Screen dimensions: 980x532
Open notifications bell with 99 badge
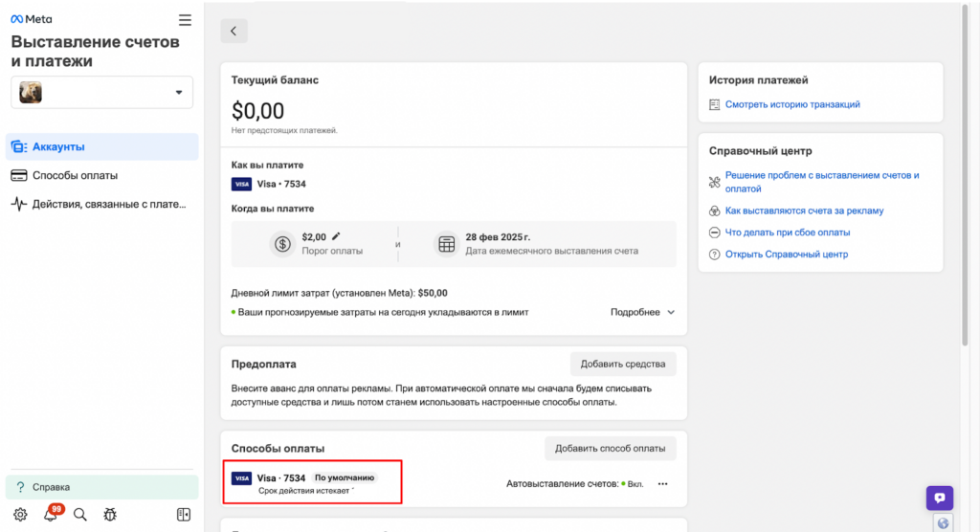point(52,514)
